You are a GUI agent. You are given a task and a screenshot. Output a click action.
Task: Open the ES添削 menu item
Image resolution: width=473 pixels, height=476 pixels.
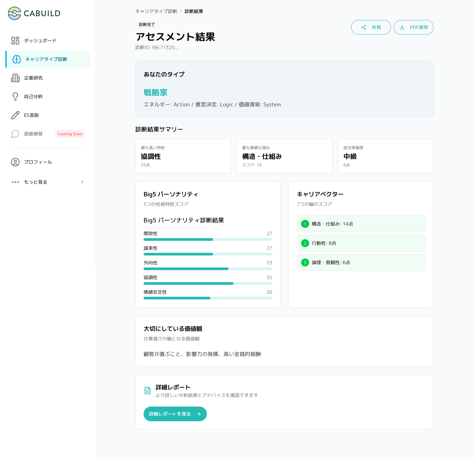[48, 115]
